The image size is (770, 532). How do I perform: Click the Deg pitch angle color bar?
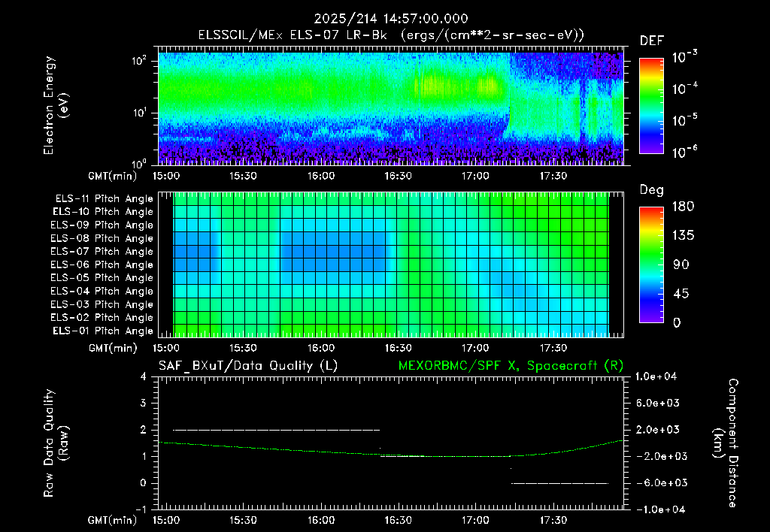[x=651, y=265]
